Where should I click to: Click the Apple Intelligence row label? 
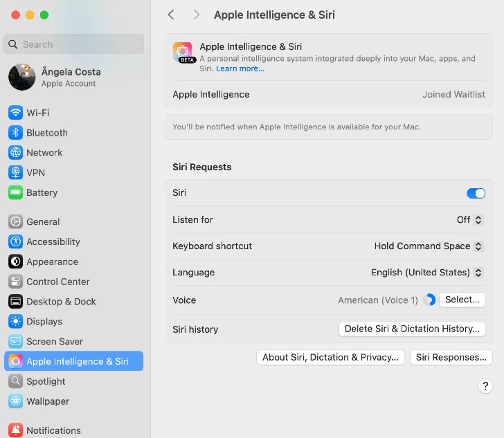click(211, 95)
